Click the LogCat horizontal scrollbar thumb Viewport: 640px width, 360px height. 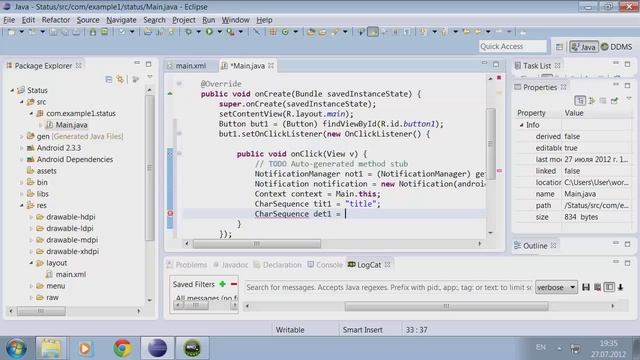pyautogui.click(x=446, y=306)
